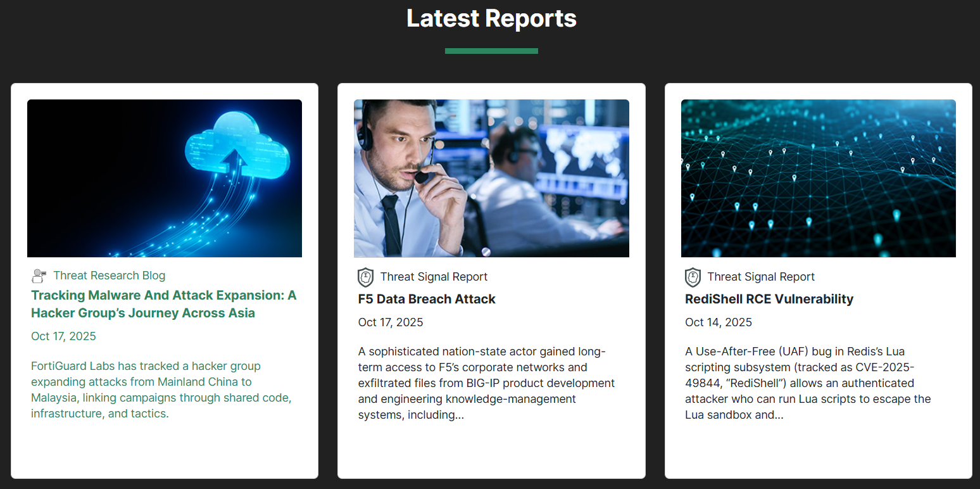
Task: Click the shield icon beside F5 Data Breach Attack report
Action: click(x=365, y=277)
